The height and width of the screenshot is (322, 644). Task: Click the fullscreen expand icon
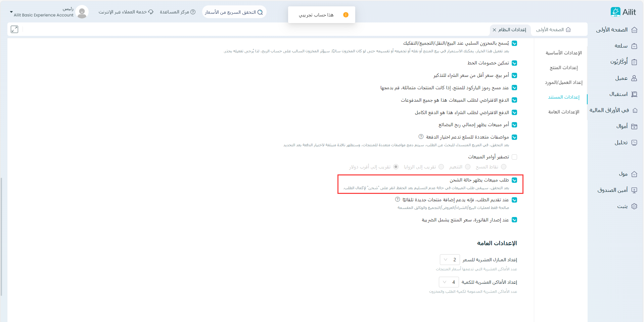(x=14, y=29)
